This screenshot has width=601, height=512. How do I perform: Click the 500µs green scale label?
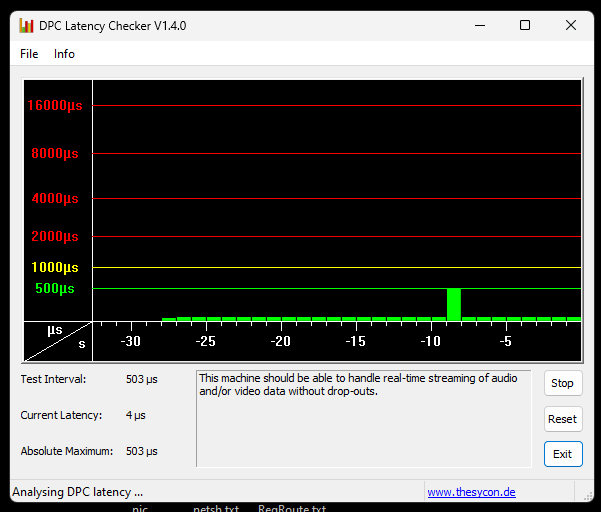55,289
